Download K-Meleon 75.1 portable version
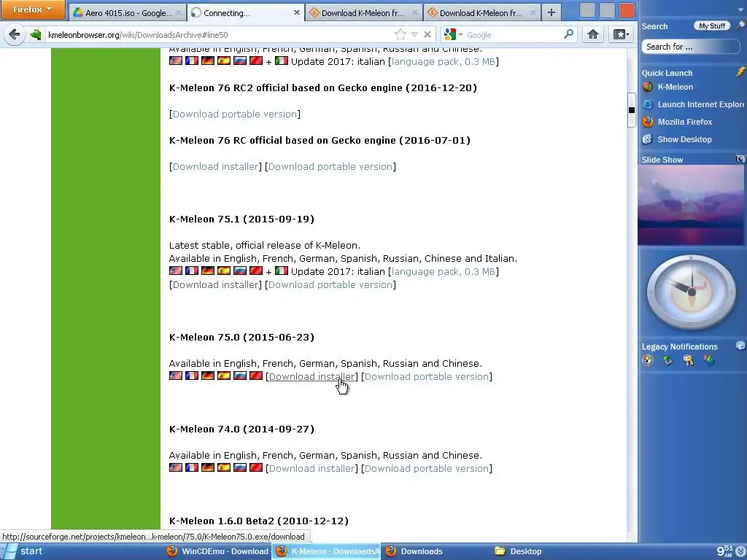 pyautogui.click(x=330, y=285)
